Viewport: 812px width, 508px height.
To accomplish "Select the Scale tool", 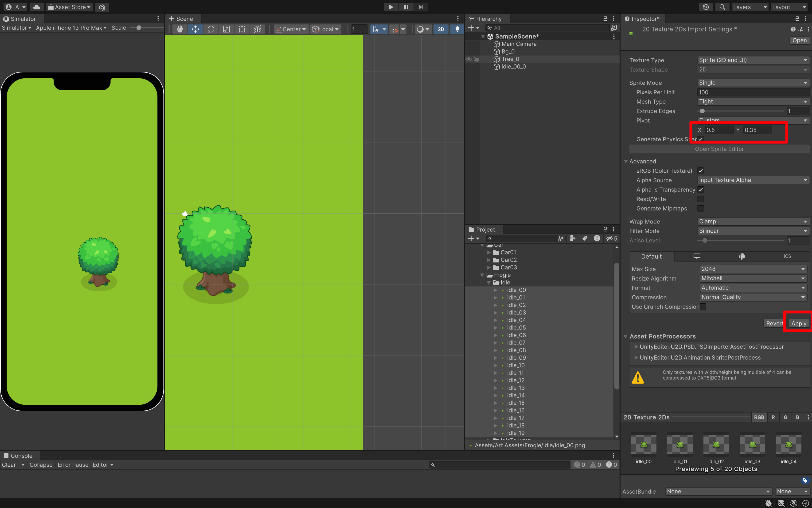I will point(226,29).
